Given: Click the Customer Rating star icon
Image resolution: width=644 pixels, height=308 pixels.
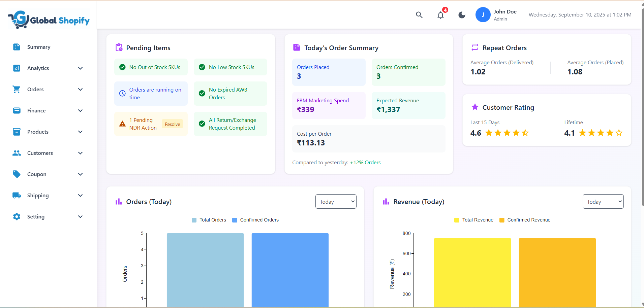Looking at the screenshot, I should tap(475, 107).
